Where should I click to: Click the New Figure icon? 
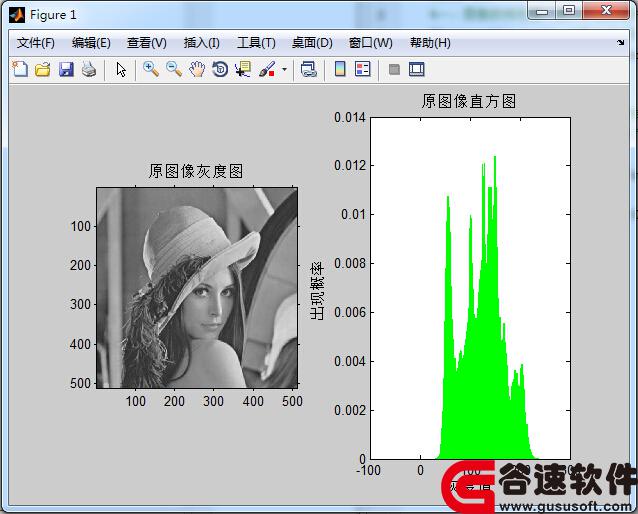coord(20,69)
